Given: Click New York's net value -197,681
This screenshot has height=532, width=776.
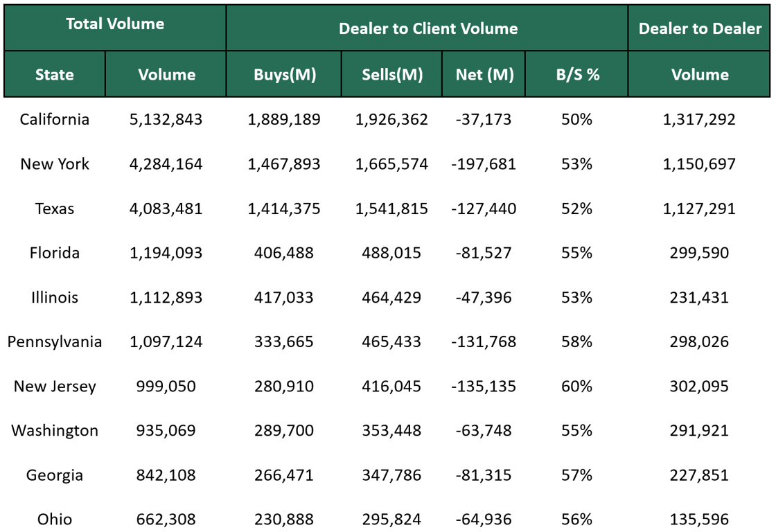Looking at the screenshot, I should tap(484, 164).
